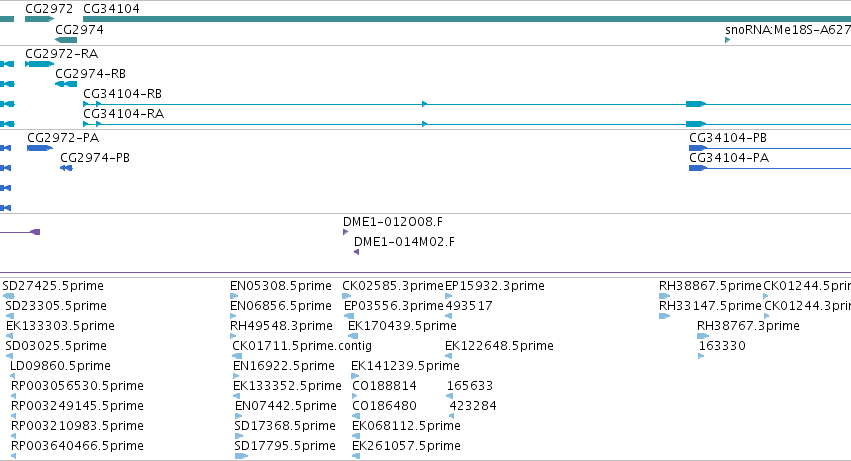The height and width of the screenshot is (461, 851).
Task: Select transcript CG2972-RA label
Action: click(x=61, y=54)
